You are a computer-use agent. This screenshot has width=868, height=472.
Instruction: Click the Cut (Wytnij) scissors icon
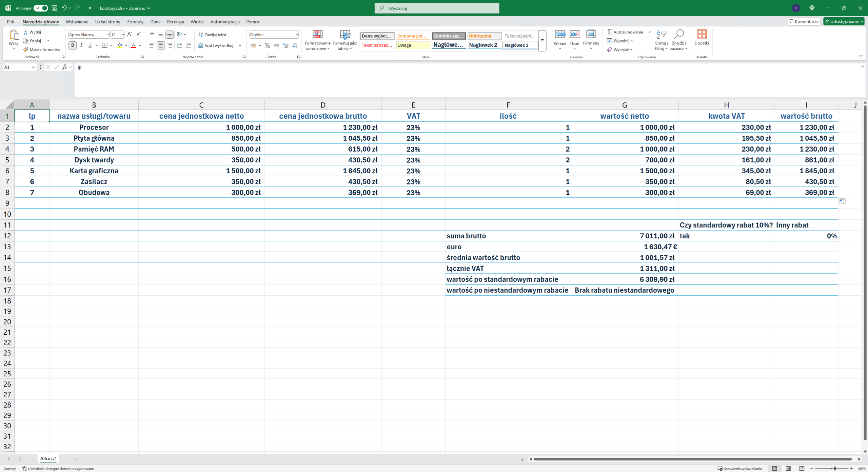pos(26,32)
